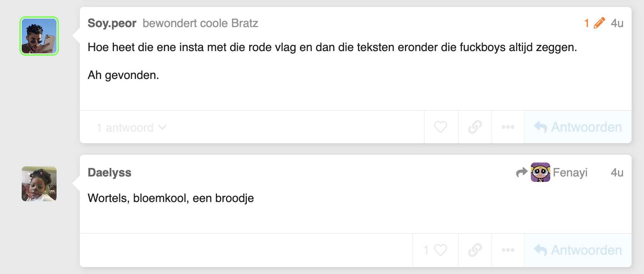Viewport: 644px width, 274px height.
Task: Click Fenayi's Powerpuff avatar
Action: [x=541, y=172]
